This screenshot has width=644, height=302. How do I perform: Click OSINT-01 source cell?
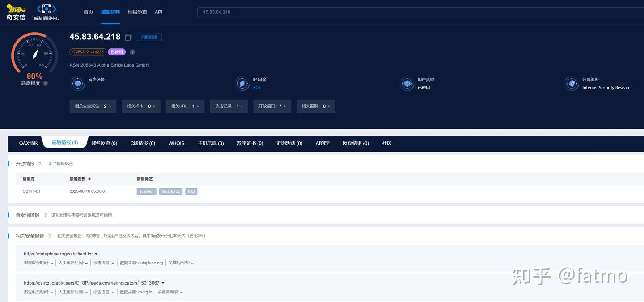[x=32, y=191]
